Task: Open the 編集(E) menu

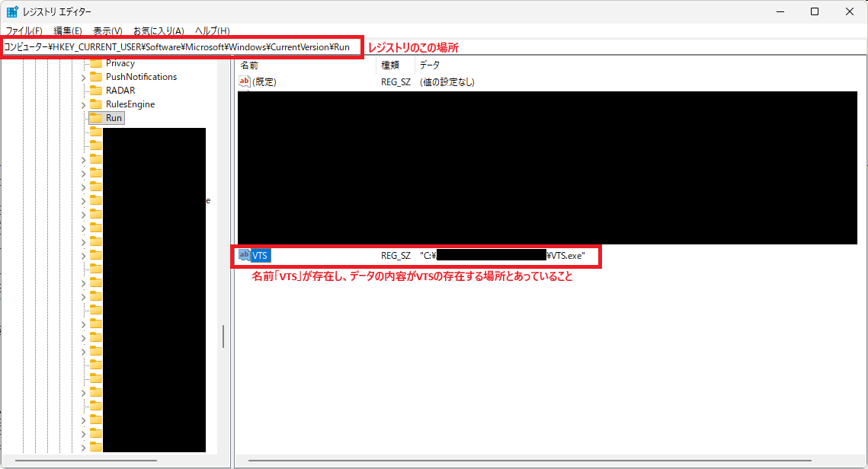Action: click(x=68, y=31)
